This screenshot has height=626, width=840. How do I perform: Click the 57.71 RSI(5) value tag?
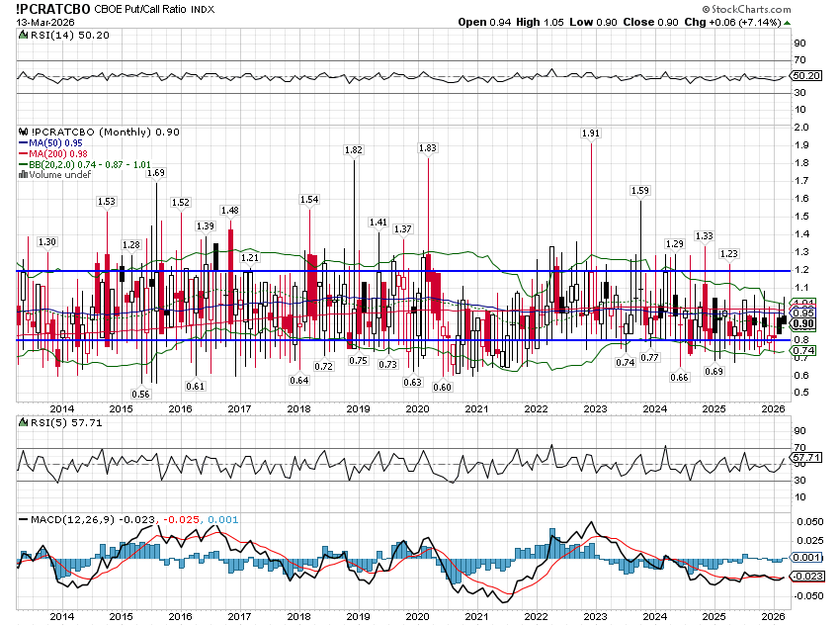(x=807, y=458)
